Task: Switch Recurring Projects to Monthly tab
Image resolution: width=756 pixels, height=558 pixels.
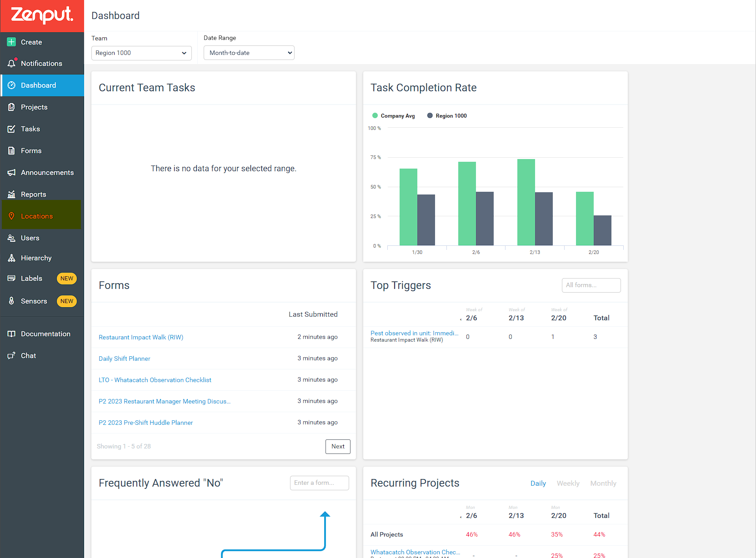Action: [603, 483]
